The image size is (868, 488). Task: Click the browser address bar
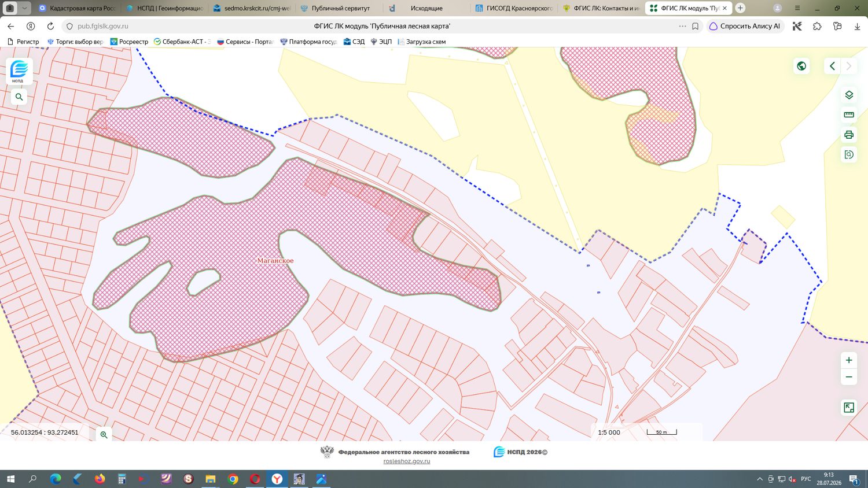pyautogui.click(x=382, y=26)
